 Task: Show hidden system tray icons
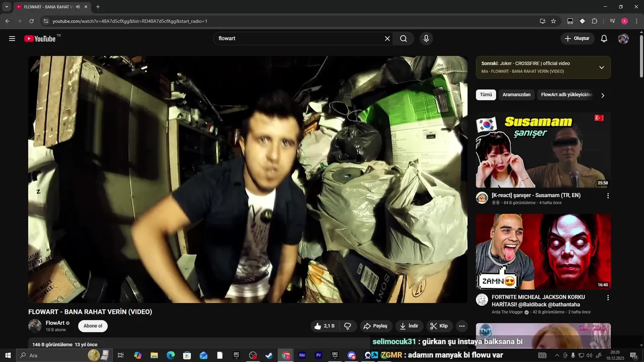(x=556, y=355)
